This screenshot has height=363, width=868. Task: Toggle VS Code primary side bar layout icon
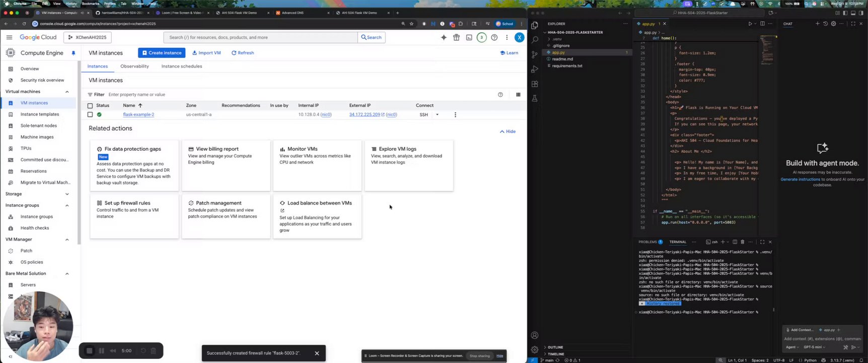coord(845,13)
